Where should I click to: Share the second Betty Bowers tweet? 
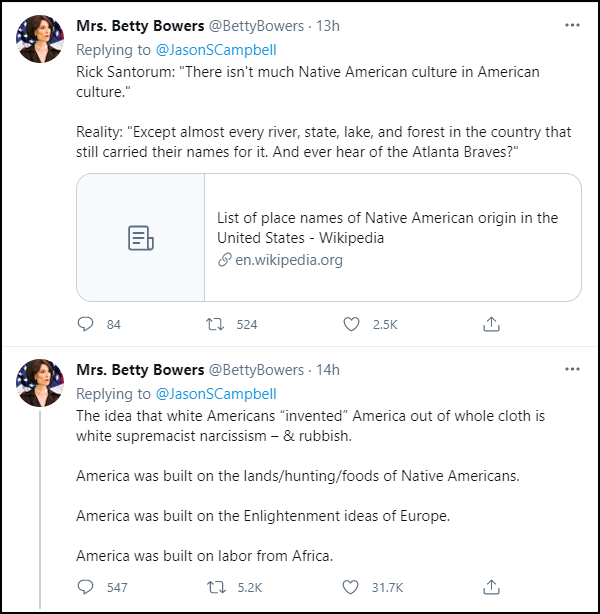pyautogui.click(x=491, y=587)
